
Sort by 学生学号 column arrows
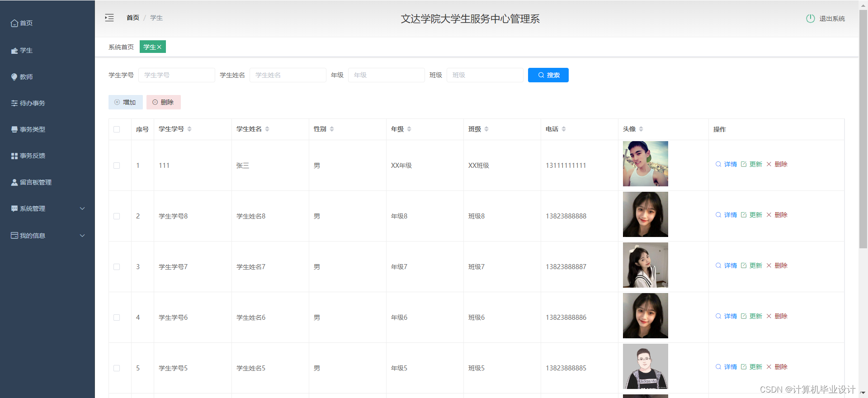189,129
